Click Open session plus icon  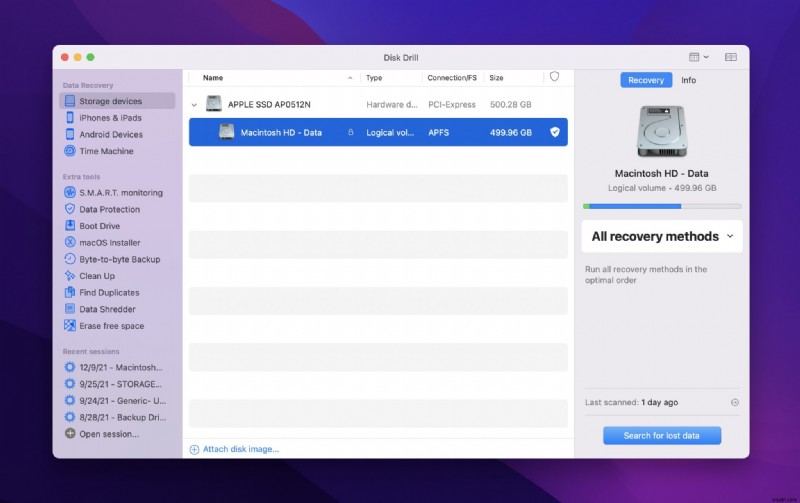tap(70, 434)
